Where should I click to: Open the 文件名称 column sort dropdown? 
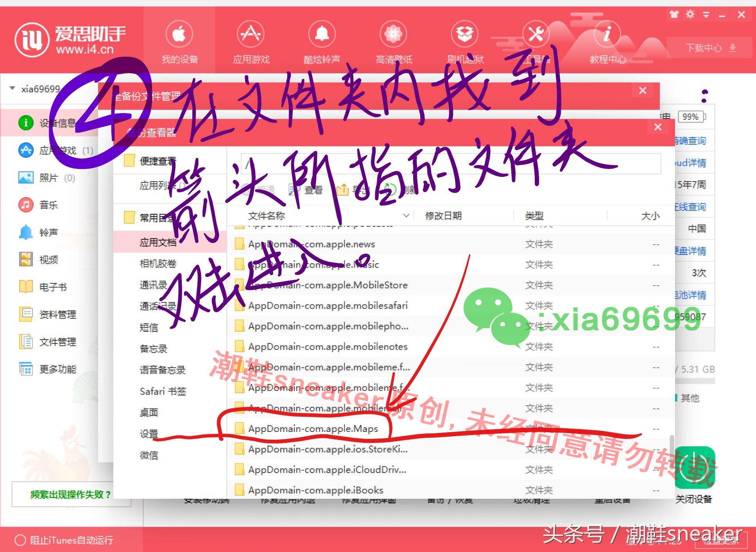(x=406, y=215)
